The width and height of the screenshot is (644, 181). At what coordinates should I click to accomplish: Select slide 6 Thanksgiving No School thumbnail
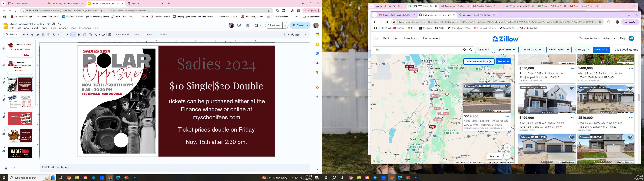pos(20,135)
